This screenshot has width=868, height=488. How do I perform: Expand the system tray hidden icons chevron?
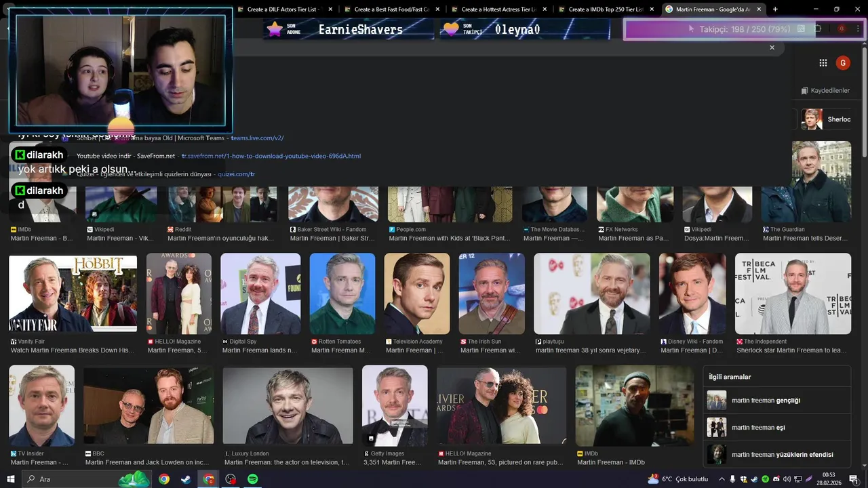(x=722, y=479)
